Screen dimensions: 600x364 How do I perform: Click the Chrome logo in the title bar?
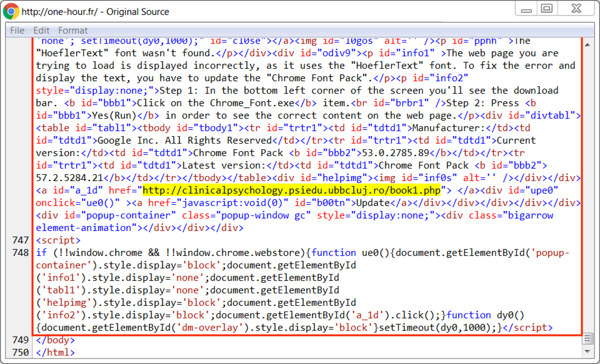click(11, 11)
